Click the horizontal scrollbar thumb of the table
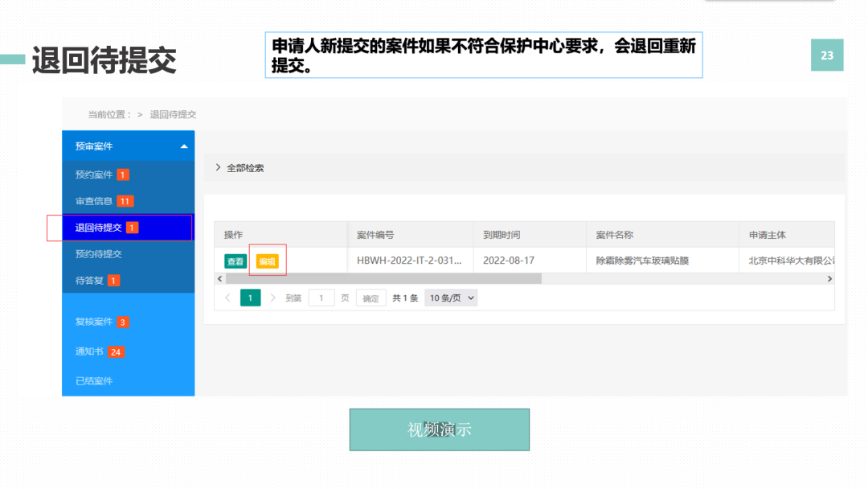 coord(383,278)
